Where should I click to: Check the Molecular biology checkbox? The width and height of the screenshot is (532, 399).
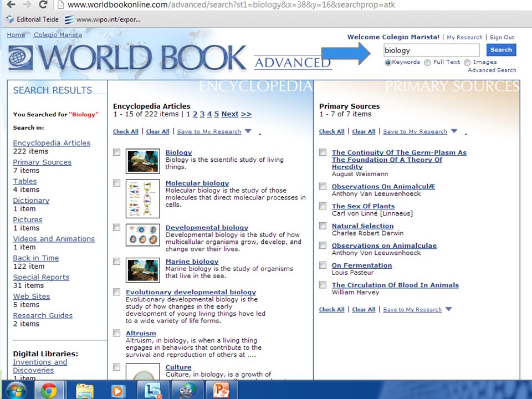[117, 183]
